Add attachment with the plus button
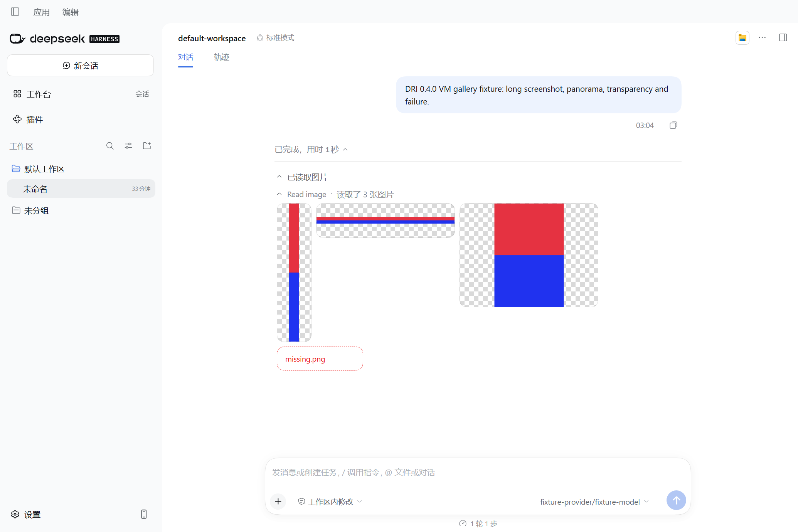Screen dimensions: 798x532 [x=278, y=502]
